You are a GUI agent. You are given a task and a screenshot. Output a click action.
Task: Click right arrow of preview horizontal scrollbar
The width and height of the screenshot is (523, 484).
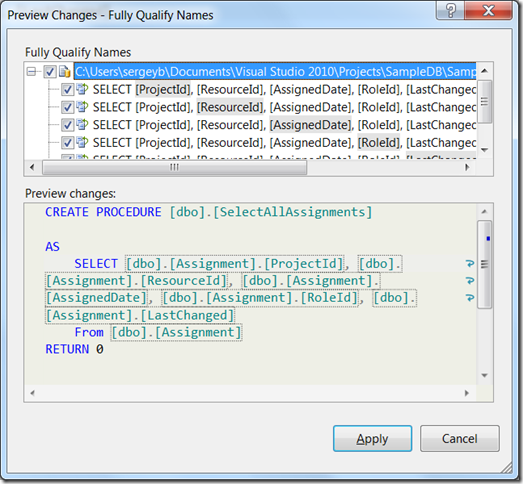coord(467,393)
